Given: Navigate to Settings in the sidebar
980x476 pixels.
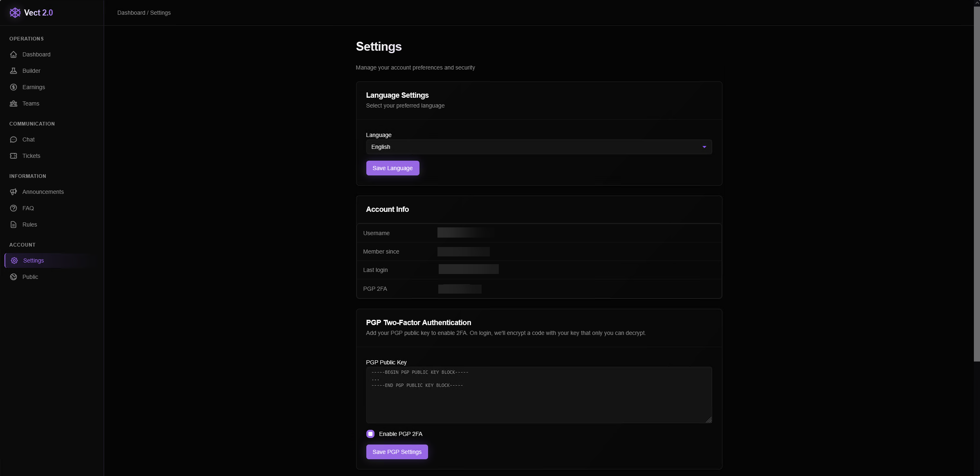Looking at the screenshot, I should pos(33,260).
